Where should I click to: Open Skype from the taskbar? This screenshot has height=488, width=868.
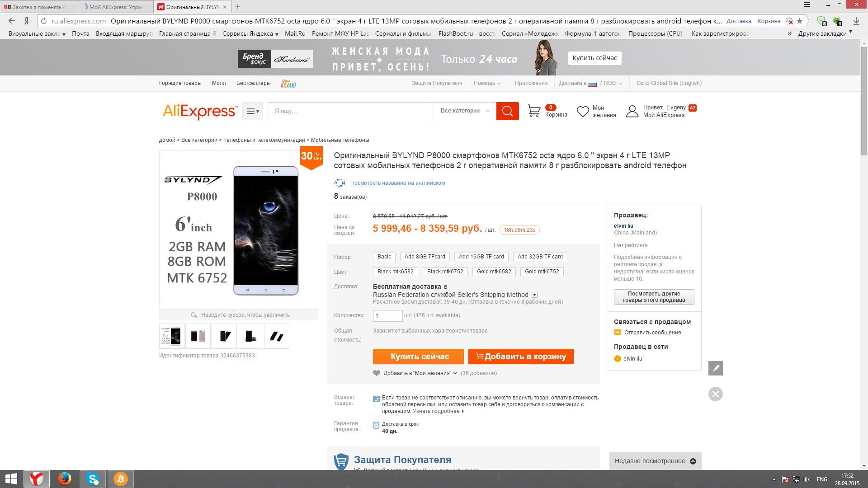93,479
